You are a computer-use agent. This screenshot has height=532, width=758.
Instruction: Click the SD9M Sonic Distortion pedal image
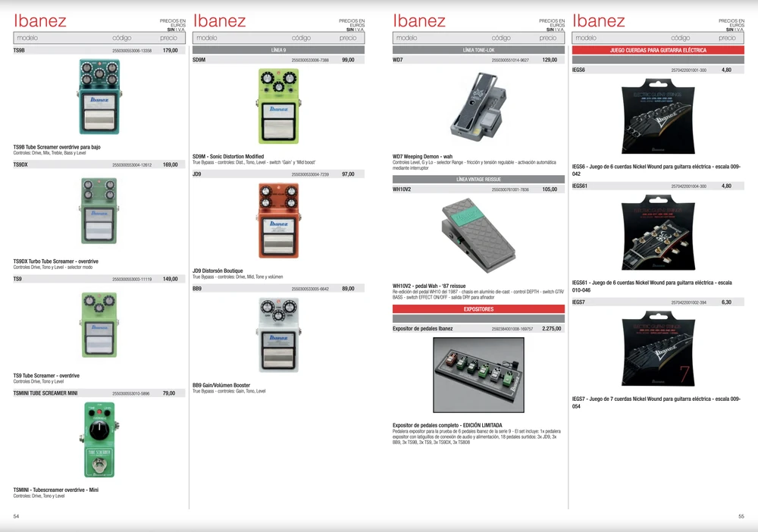(x=279, y=106)
